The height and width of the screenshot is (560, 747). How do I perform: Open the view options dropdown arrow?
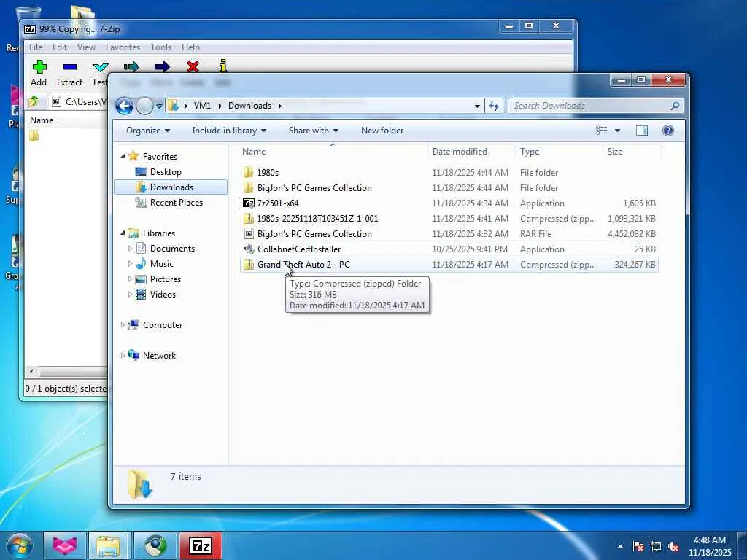(617, 131)
